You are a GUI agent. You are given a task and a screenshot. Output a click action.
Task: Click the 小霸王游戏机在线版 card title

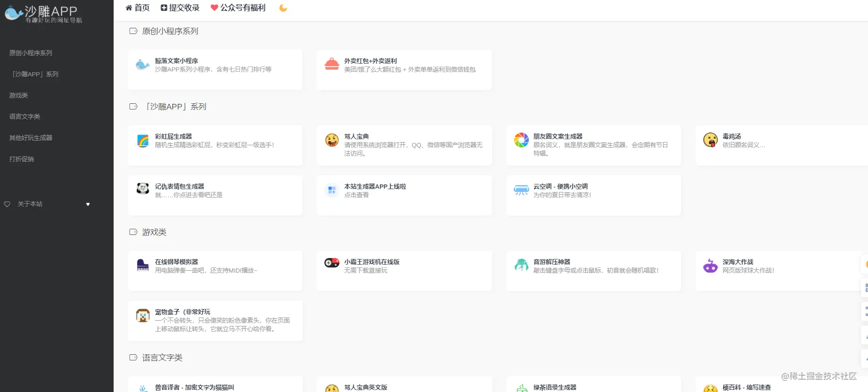[372, 262]
